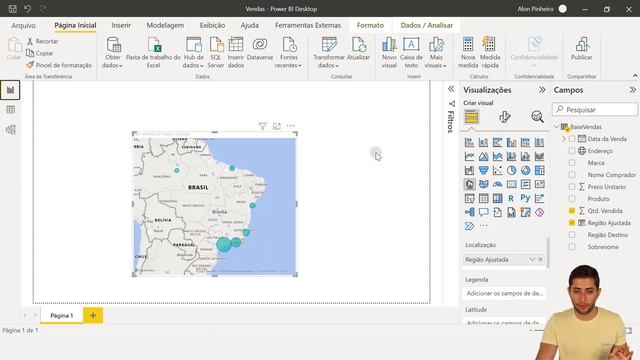
Task: Check the Sobrenome field checkbox
Action: [x=572, y=247]
